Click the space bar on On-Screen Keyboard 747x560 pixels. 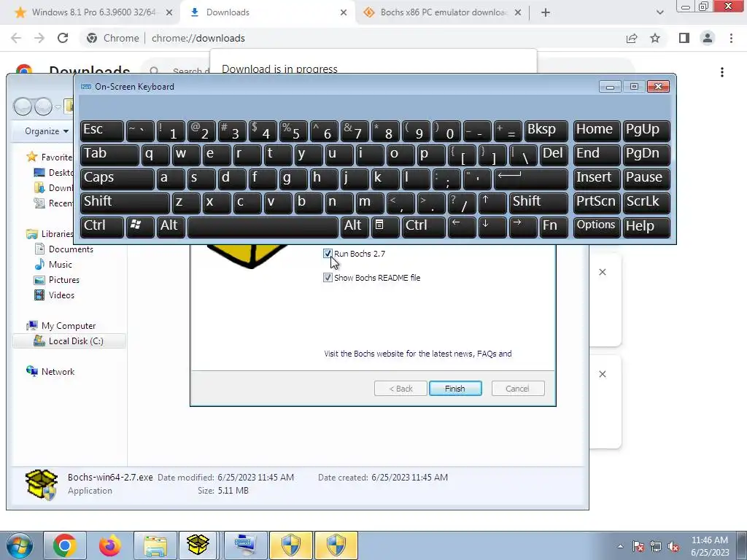tap(263, 226)
